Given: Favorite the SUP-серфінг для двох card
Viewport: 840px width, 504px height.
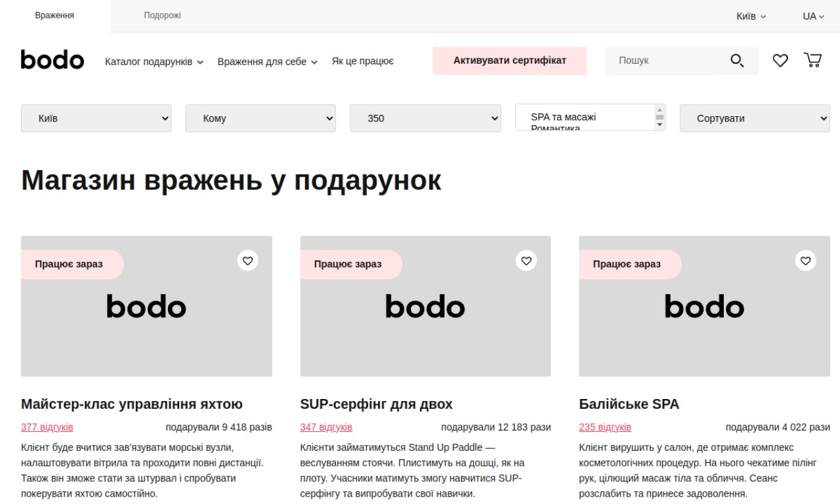Looking at the screenshot, I should coord(526,261).
